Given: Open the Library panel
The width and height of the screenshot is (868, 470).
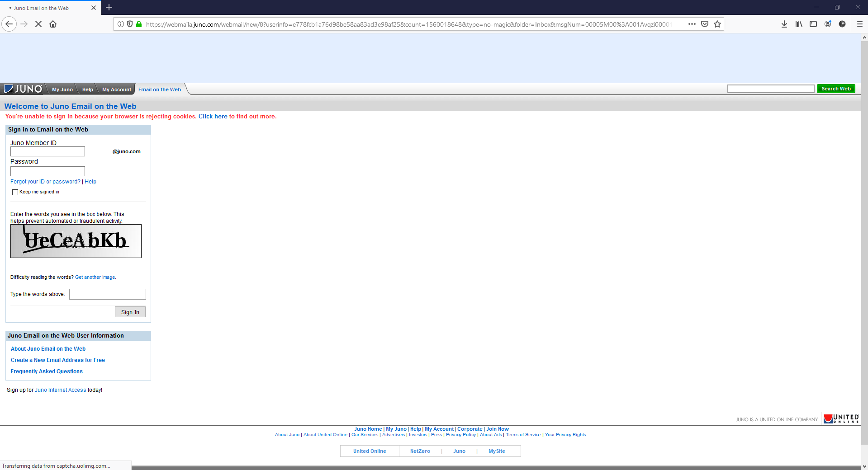Looking at the screenshot, I should click(798, 24).
